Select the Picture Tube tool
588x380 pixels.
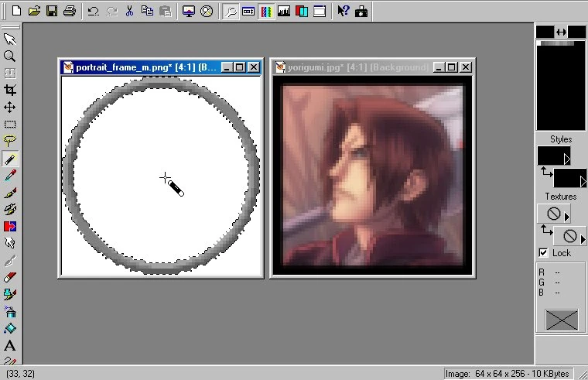click(x=10, y=294)
